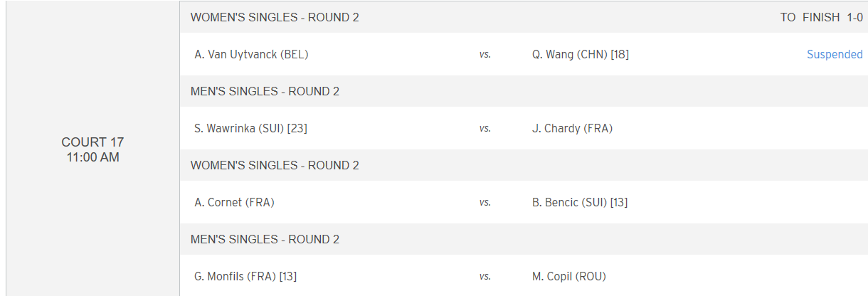Open G. Monfils (FRA) [13] profile
The image size is (868, 296).
tap(245, 276)
